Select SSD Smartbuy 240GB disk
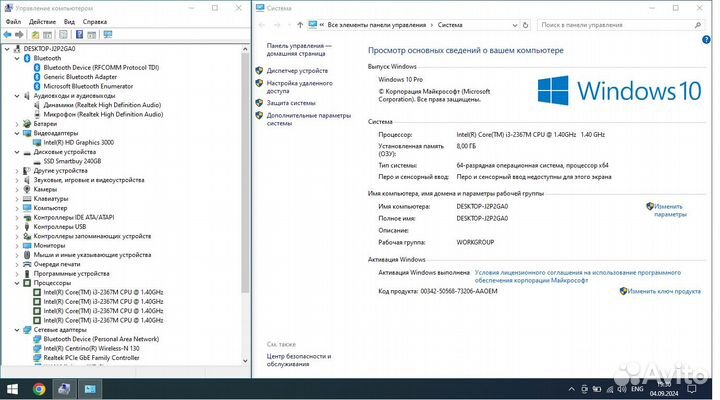The height and width of the screenshot is (400, 720). pyautogui.click(x=72, y=161)
